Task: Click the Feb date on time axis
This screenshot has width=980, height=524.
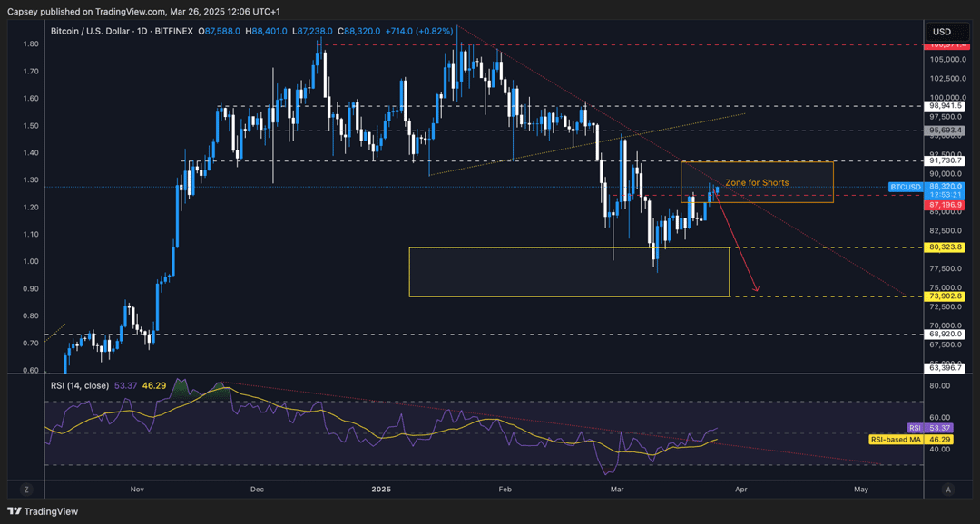Action: [x=505, y=490]
